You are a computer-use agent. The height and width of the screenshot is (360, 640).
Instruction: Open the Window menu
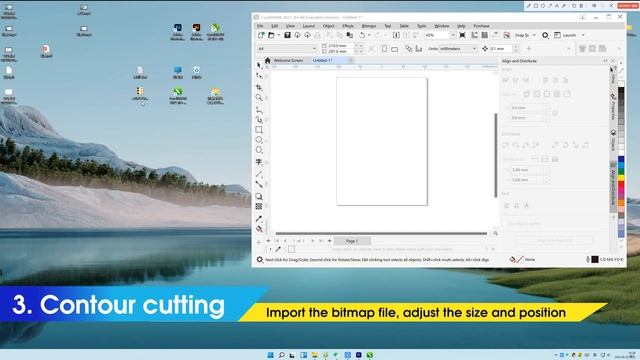point(442,26)
